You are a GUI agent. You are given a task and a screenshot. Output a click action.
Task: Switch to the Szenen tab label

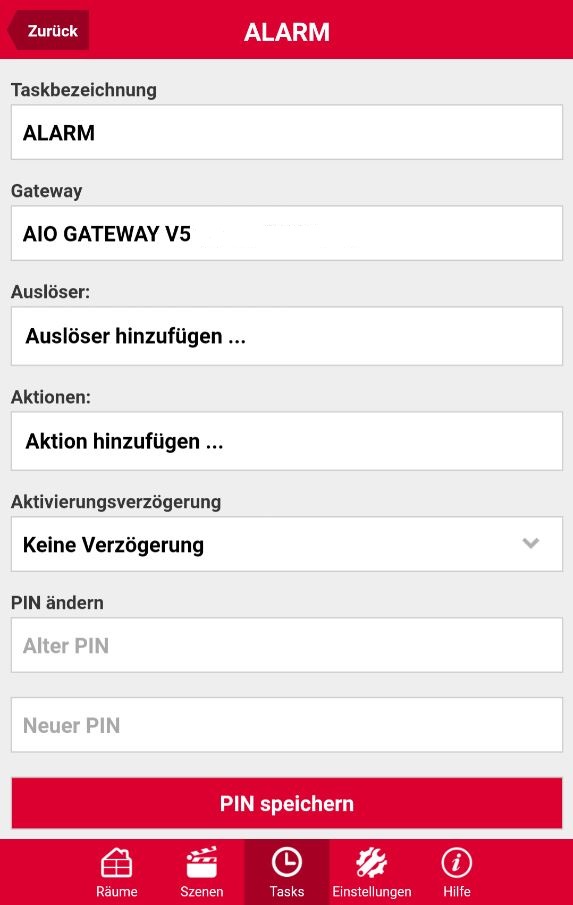pos(201,891)
